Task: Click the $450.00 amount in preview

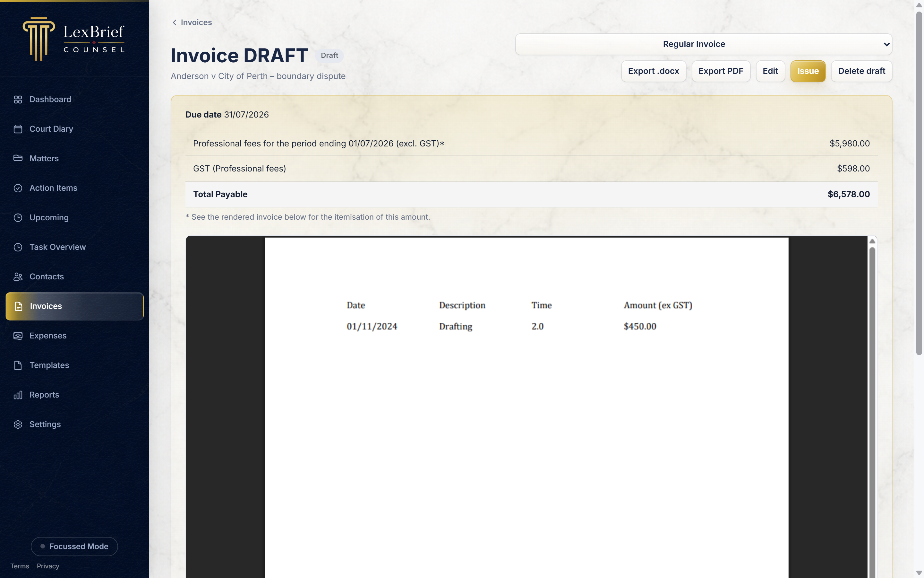Action: 640,327
